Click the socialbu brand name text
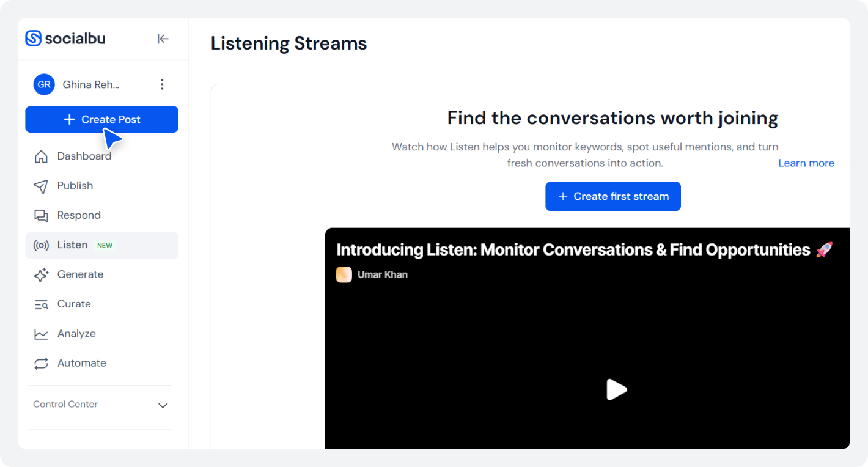Viewport: 868px width, 467px height. pos(75,38)
